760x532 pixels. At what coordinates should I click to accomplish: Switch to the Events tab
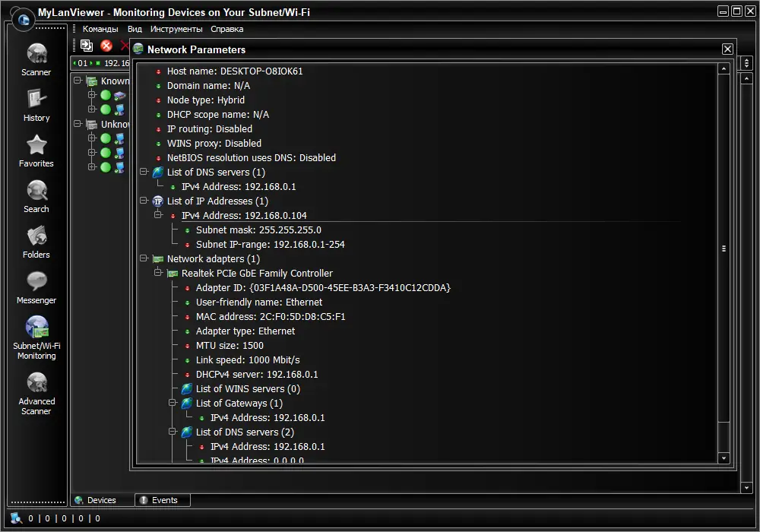pos(163,500)
